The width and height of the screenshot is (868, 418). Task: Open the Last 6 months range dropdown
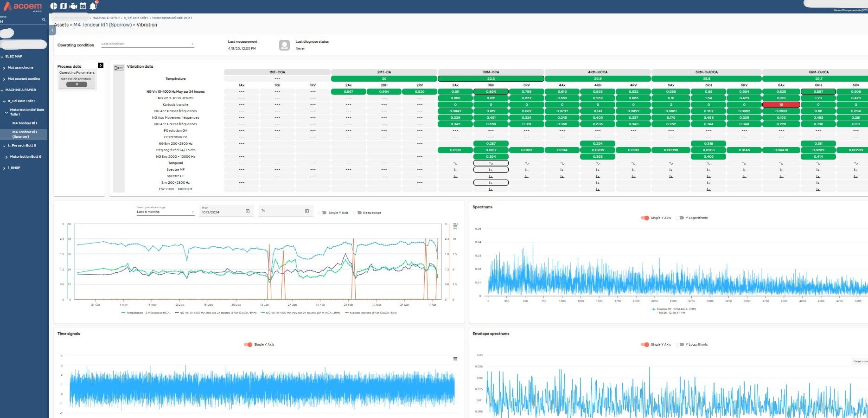[x=165, y=212]
